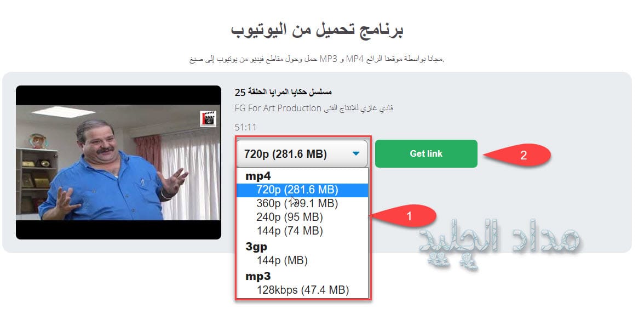Click the green Get link button

click(426, 153)
